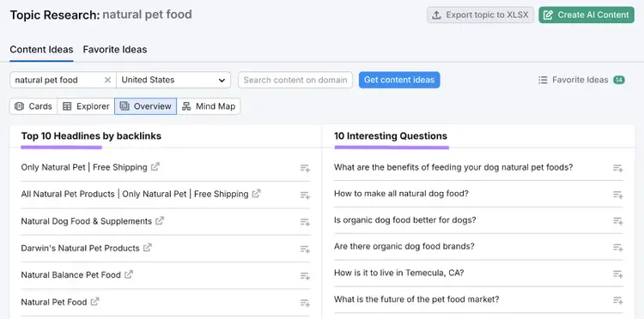Open 'Natural Dog Food & Supplements' headline text

point(86,221)
